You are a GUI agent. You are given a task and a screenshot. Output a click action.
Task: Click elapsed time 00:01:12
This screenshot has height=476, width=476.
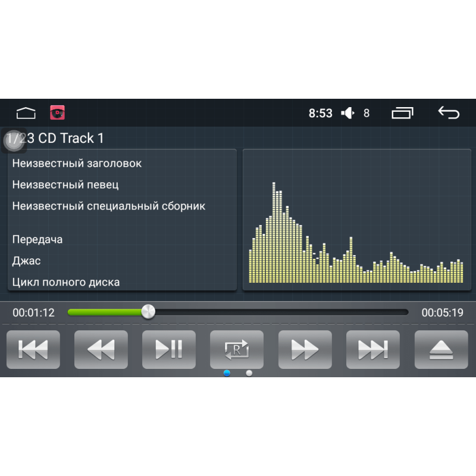click(x=33, y=313)
